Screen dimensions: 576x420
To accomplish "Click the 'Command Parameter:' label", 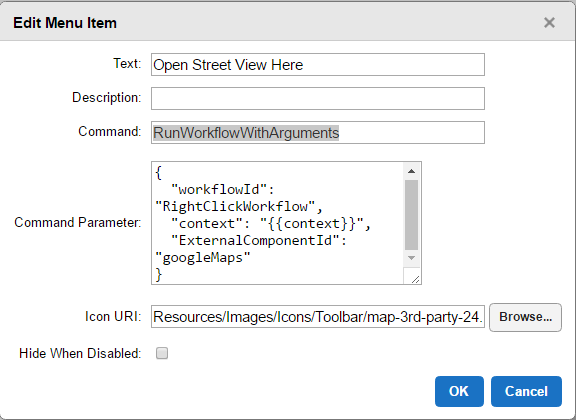I will pos(78,223).
